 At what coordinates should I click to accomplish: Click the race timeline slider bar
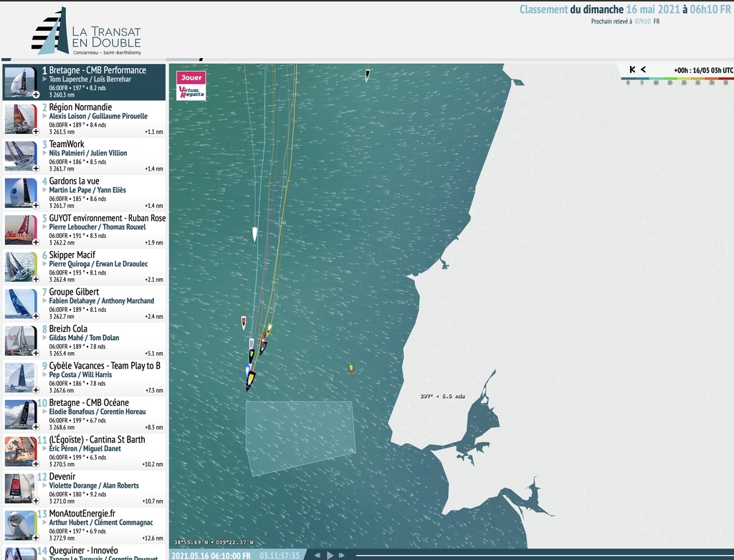coord(543,556)
